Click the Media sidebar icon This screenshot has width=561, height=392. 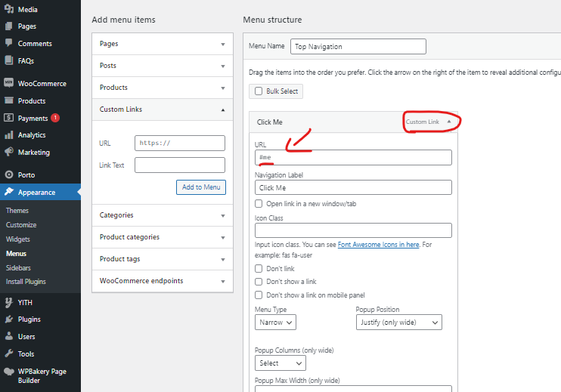tap(9, 9)
